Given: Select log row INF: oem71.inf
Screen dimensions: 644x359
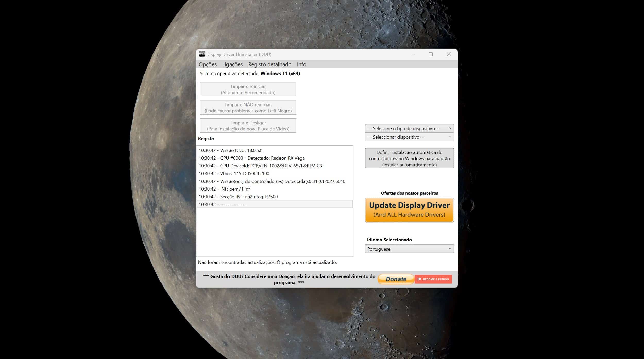Looking at the screenshot, I should pos(275,189).
